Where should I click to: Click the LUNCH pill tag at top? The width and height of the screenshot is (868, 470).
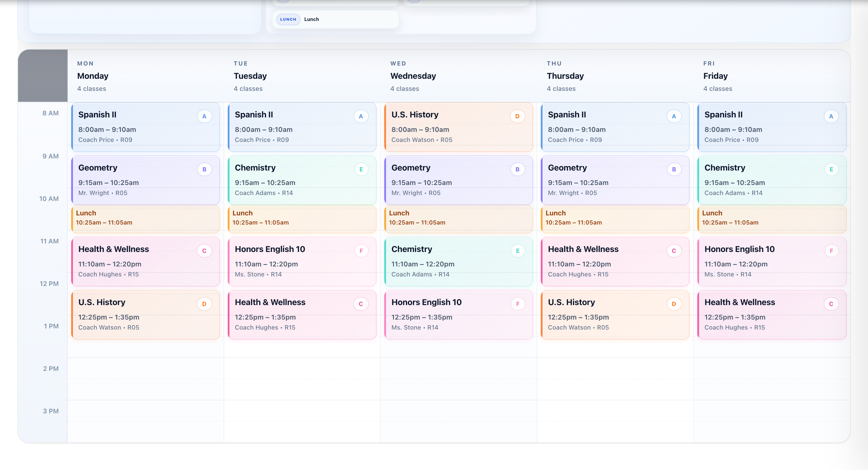pyautogui.click(x=288, y=19)
